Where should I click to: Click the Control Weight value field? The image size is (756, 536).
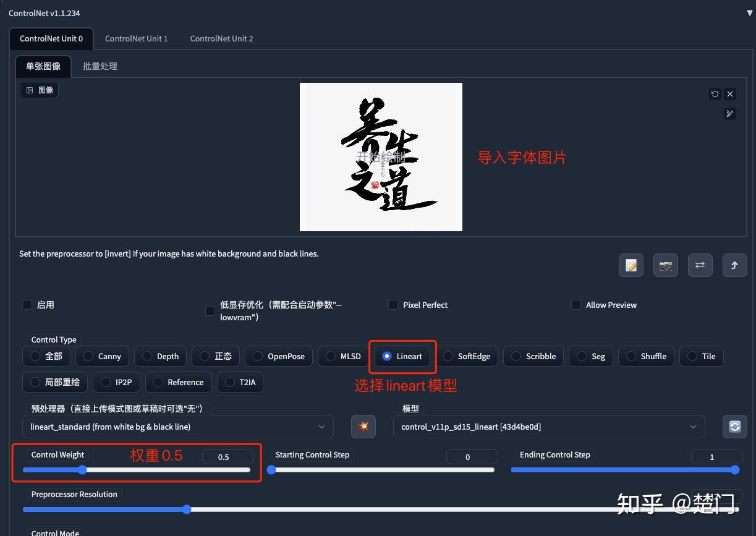click(x=228, y=457)
